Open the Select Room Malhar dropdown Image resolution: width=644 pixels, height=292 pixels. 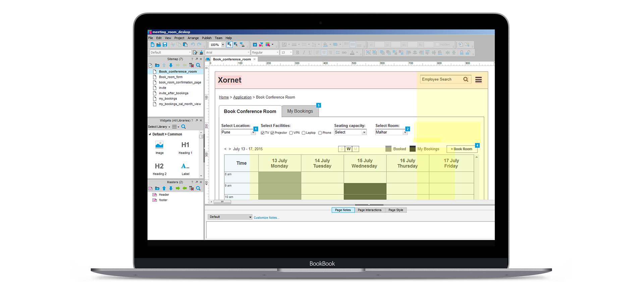pos(391,132)
